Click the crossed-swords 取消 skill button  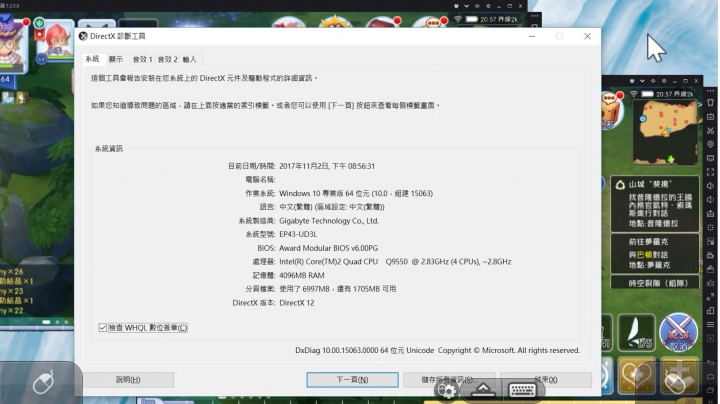pos(678,332)
